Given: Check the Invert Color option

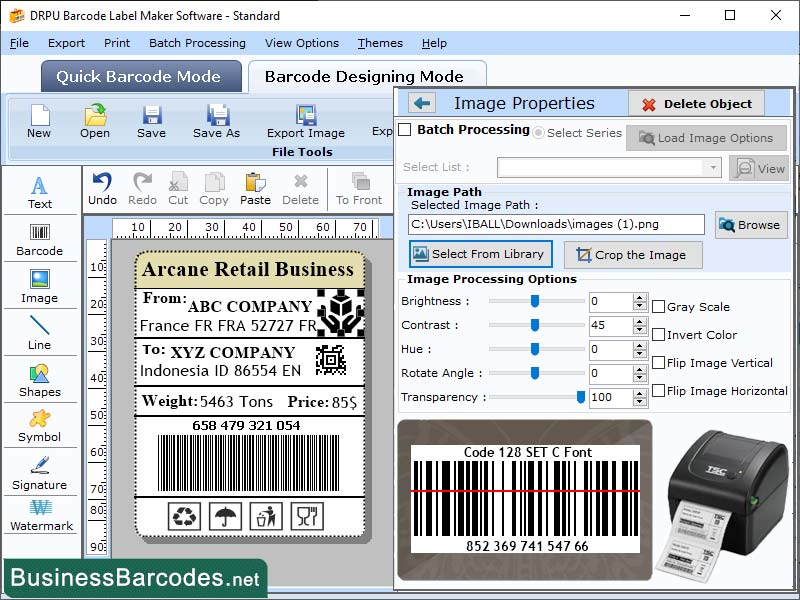Looking at the screenshot, I should [x=657, y=334].
